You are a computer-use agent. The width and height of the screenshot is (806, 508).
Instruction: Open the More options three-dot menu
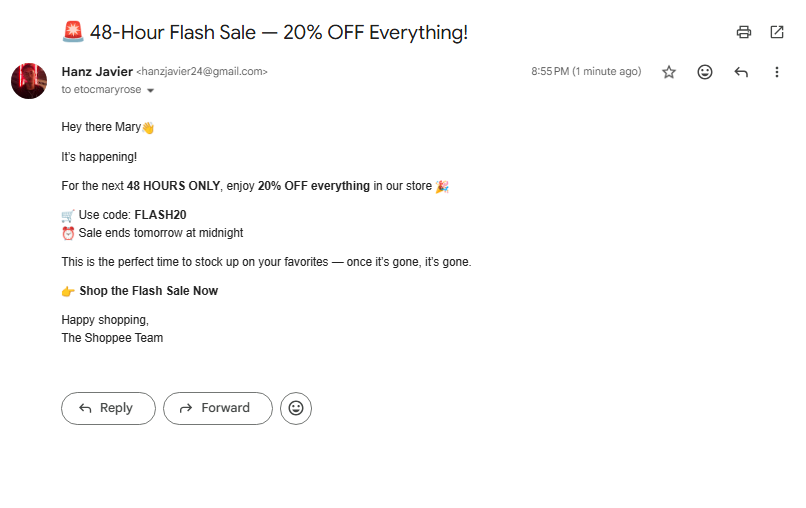777,72
